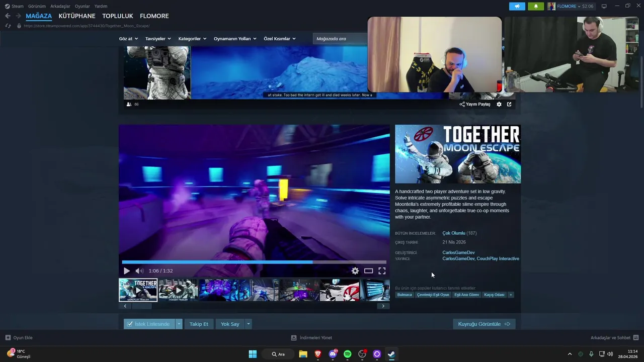Select red-and-white parachute screenshot thumbnail
The height and width of the screenshot is (362, 644).
click(x=340, y=290)
